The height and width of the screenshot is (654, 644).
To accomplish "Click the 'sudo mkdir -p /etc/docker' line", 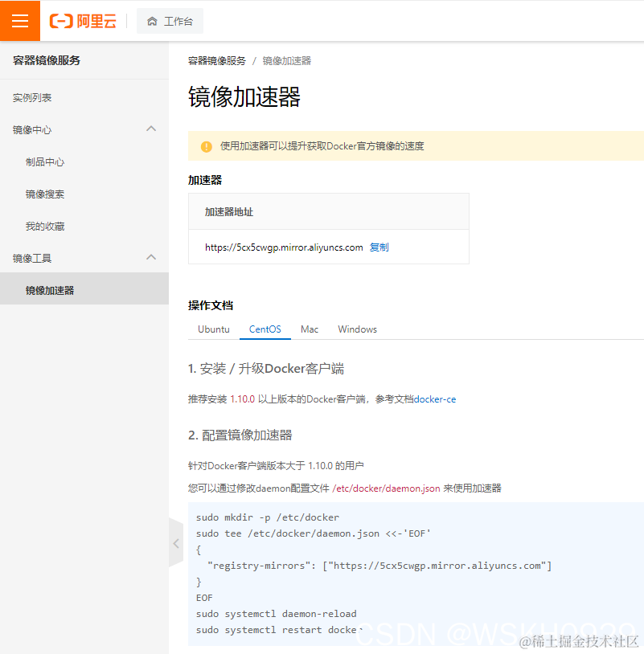I will [x=268, y=517].
